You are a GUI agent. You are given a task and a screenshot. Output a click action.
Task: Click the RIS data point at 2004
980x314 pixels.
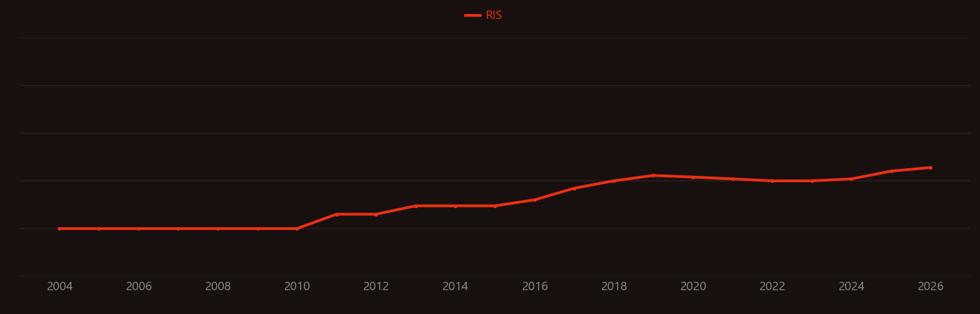(x=59, y=228)
